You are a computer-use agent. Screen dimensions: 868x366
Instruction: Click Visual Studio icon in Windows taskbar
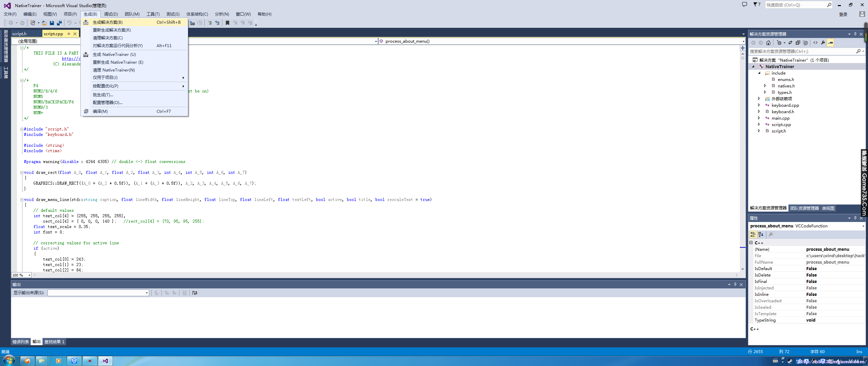tap(105, 361)
